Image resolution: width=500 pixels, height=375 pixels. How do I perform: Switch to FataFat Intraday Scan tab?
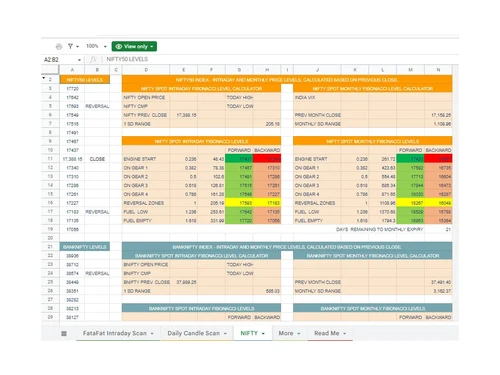(114, 333)
